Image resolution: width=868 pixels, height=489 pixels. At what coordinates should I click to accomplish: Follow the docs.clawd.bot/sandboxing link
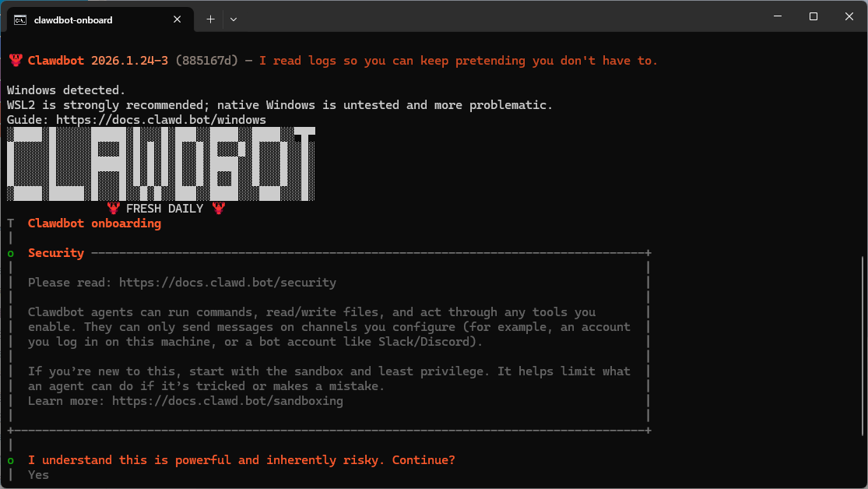227,401
